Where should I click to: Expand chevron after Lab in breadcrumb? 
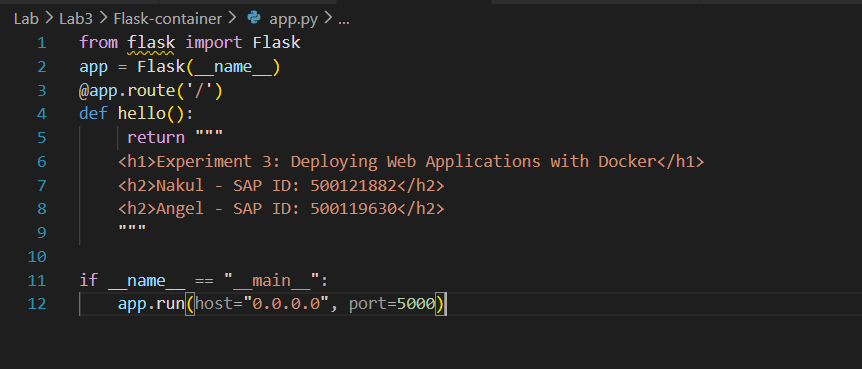click(49, 19)
